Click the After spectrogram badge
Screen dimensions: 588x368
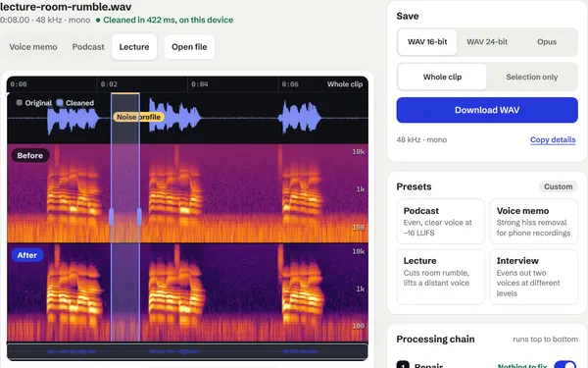[27, 255]
